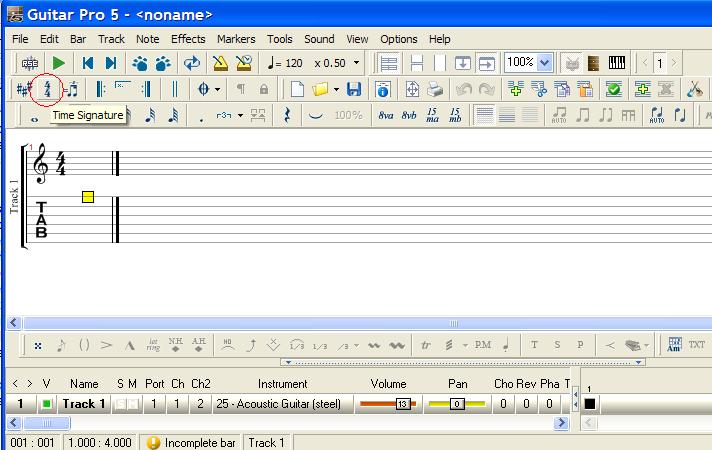Apply 8va ottava marking
The image size is (712, 450).
386,115
